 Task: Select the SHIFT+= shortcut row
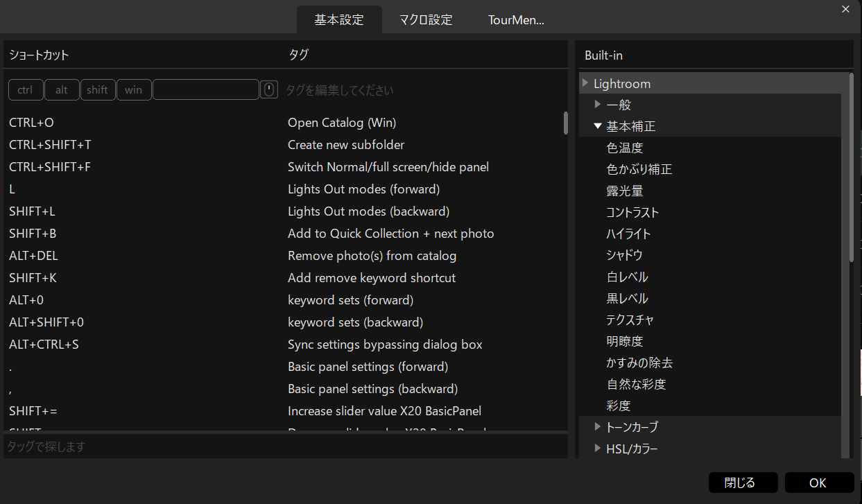point(33,411)
